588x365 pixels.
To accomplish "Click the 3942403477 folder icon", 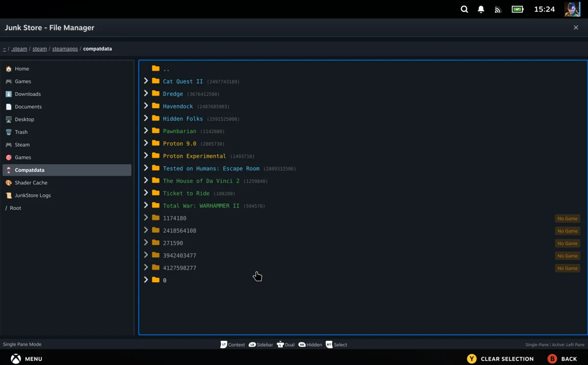I will (x=156, y=255).
